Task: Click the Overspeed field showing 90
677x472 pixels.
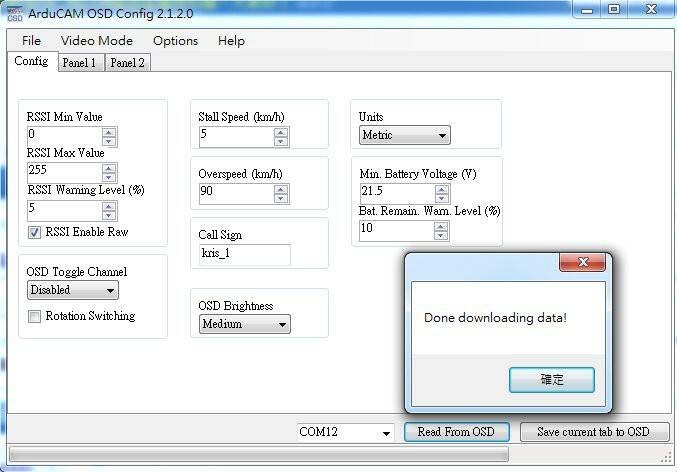Action: [237, 193]
